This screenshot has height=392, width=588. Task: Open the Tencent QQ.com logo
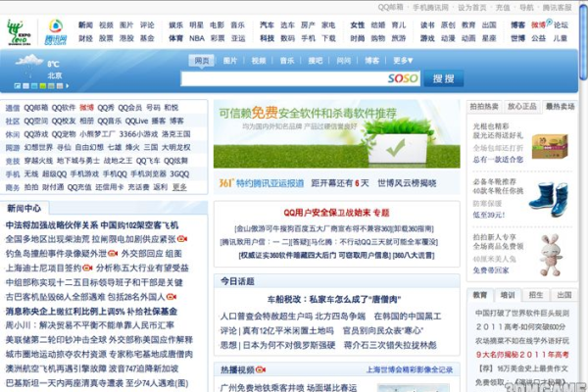tap(56, 32)
